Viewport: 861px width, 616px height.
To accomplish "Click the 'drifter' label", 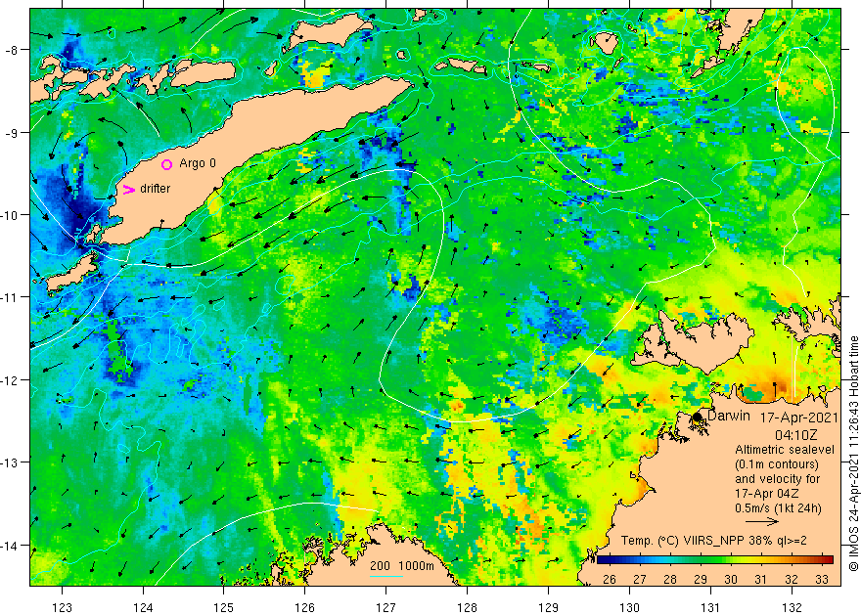I will pos(156,188).
